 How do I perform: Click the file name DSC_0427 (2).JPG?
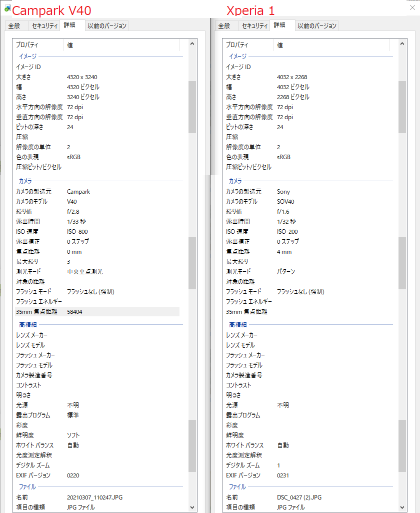pyautogui.click(x=300, y=497)
